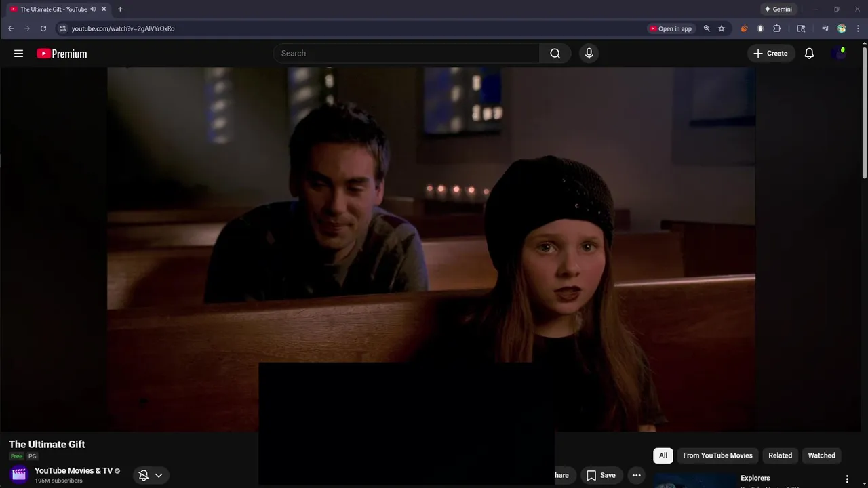Viewport: 868px width, 488px height.
Task: Open the Explorers recommended video title
Action: 755,479
